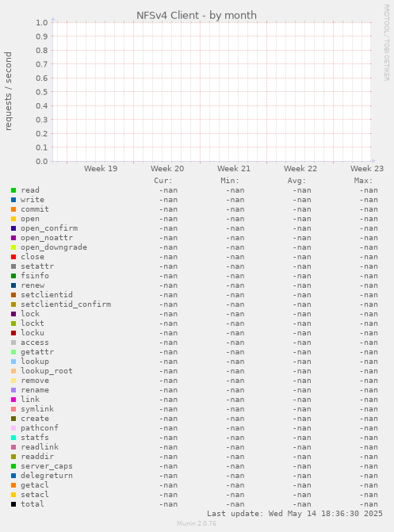Click the Week 21 axis label
Screen dimensions: 394x532
(234, 169)
